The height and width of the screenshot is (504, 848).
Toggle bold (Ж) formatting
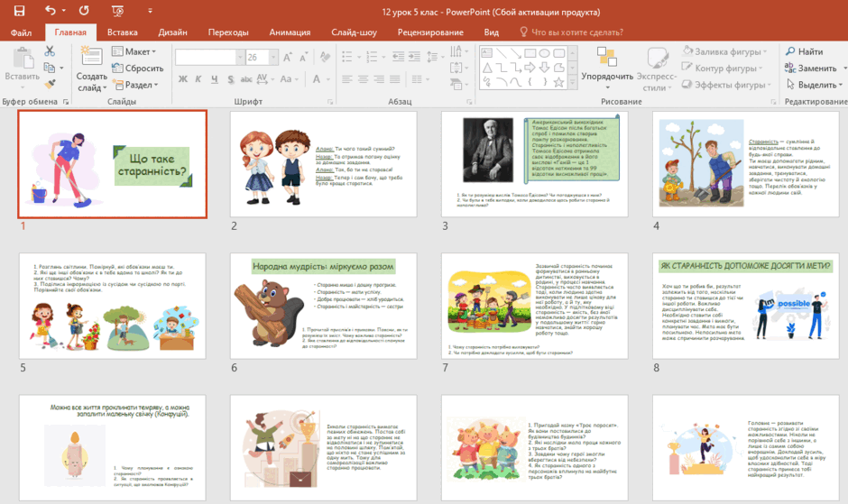pyautogui.click(x=183, y=79)
